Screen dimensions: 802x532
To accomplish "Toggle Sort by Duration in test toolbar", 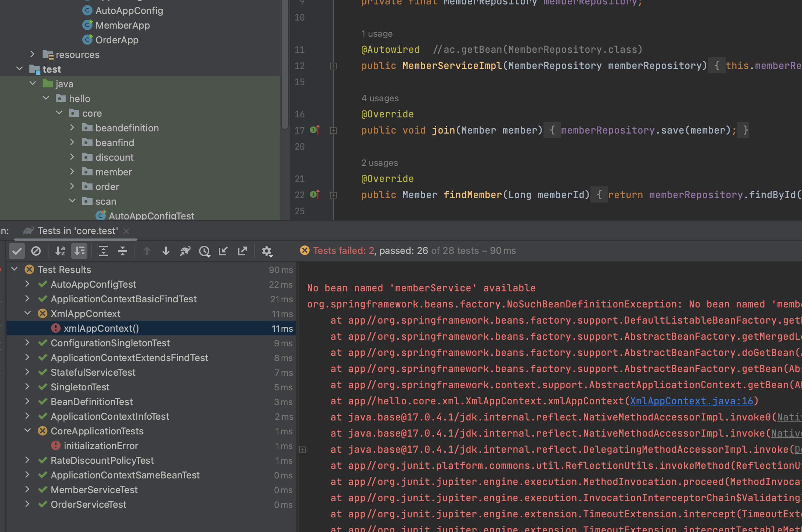I will [x=79, y=251].
